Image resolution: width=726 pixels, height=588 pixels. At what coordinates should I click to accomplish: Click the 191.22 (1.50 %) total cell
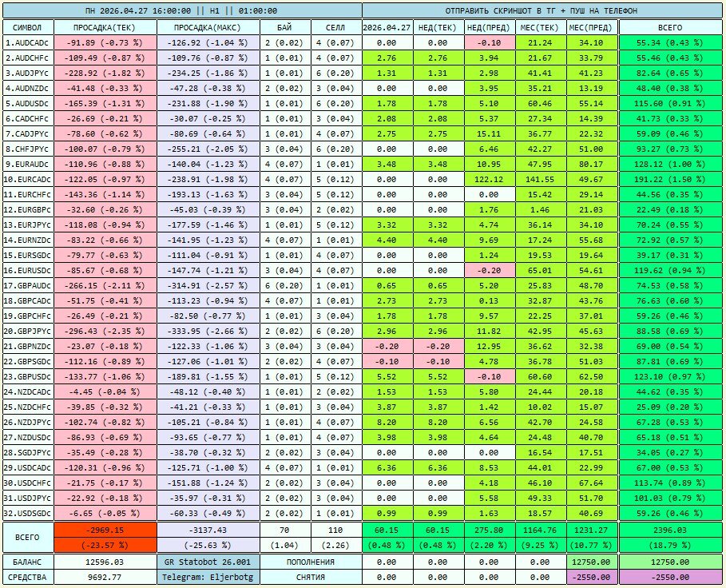(670, 179)
